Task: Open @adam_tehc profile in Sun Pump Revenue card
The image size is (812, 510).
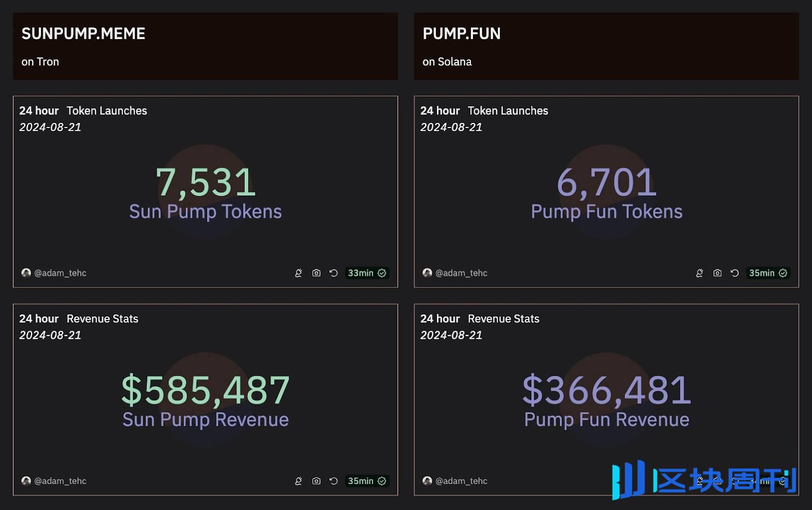Action: tap(60, 481)
